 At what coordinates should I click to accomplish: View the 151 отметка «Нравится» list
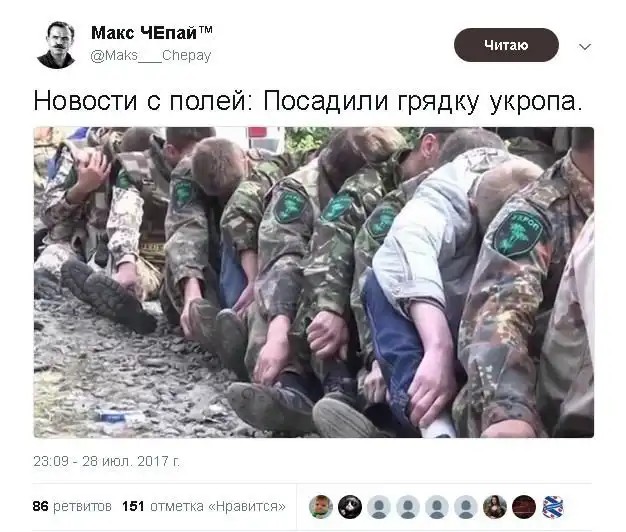(x=204, y=506)
